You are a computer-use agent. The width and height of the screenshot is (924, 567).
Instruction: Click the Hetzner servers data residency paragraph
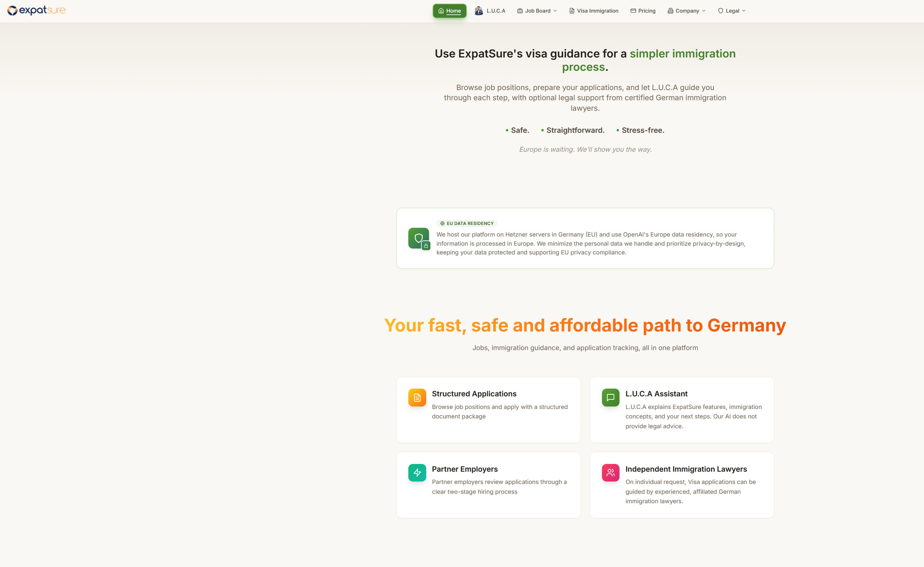click(x=591, y=243)
